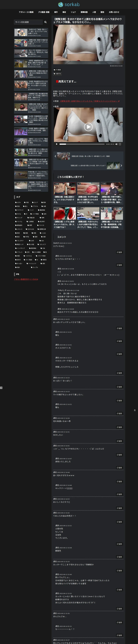Viewport: 138px width, 644px height.
Task: Open the グロ動画・画像 menu item
Action: [44, 12]
